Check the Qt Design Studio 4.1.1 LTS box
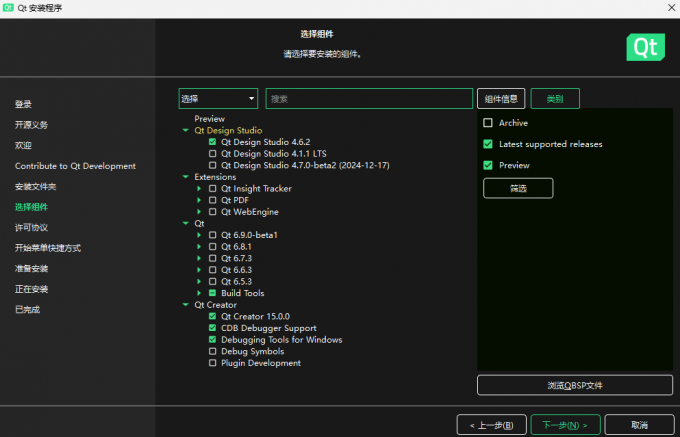Screen dimensions: 680x437 pyautogui.click(x=212, y=153)
